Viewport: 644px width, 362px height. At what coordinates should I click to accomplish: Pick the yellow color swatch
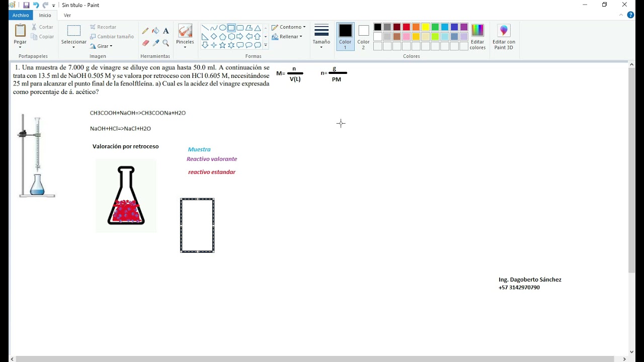[426, 27]
